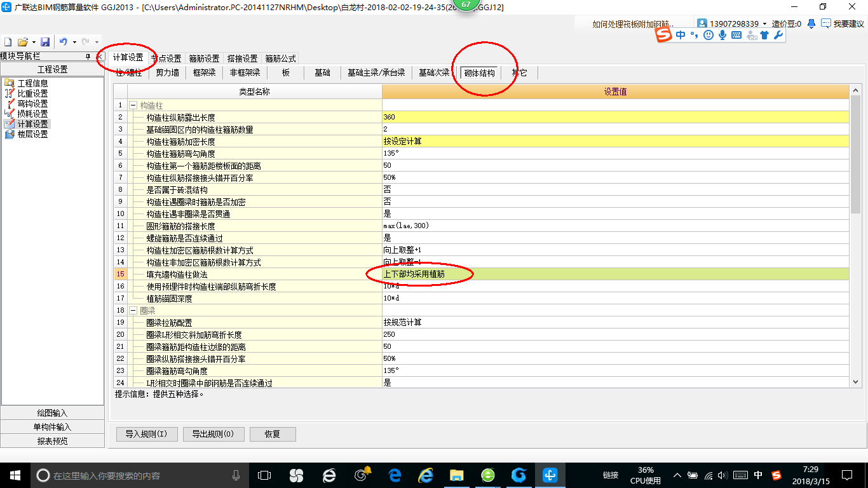
Task: Open the 基础 sub-tab
Action: 323,73
